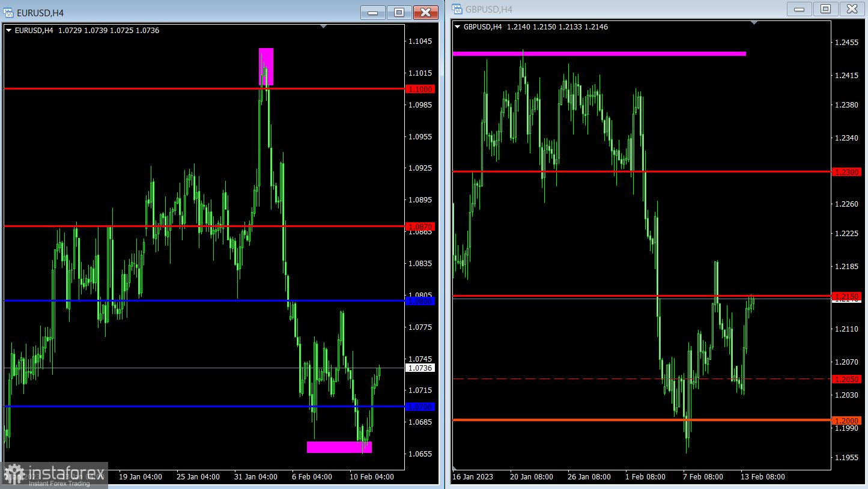Click the red 1.2300 price label
This screenshot has width=868, height=489.
[847, 172]
